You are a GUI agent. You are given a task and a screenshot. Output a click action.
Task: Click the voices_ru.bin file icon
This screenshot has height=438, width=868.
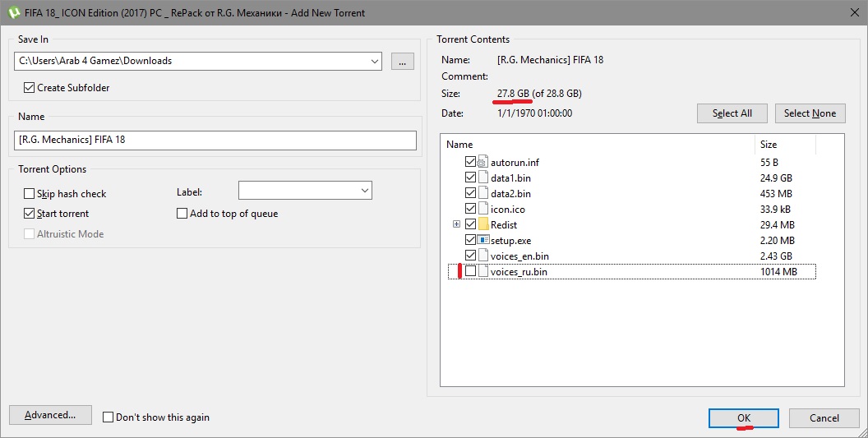482,271
